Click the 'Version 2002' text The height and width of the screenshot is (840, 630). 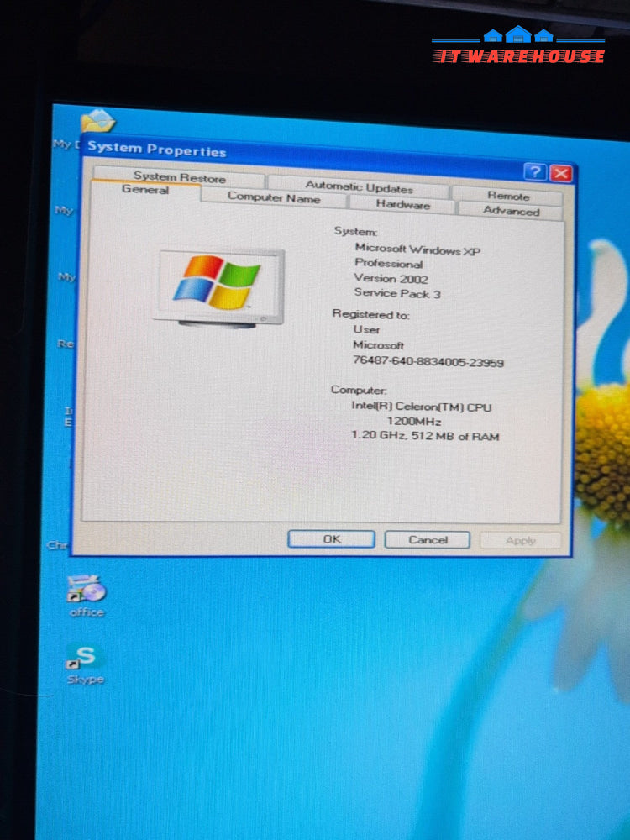click(391, 279)
